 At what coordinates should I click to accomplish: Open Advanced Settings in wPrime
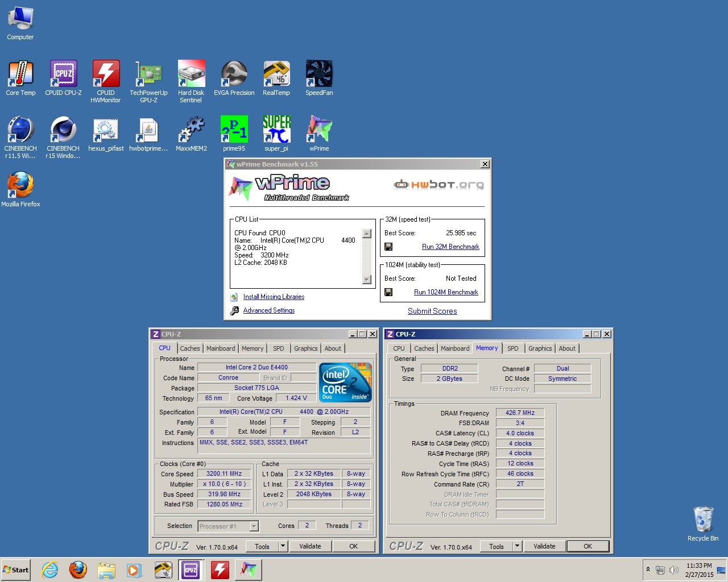(269, 310)
